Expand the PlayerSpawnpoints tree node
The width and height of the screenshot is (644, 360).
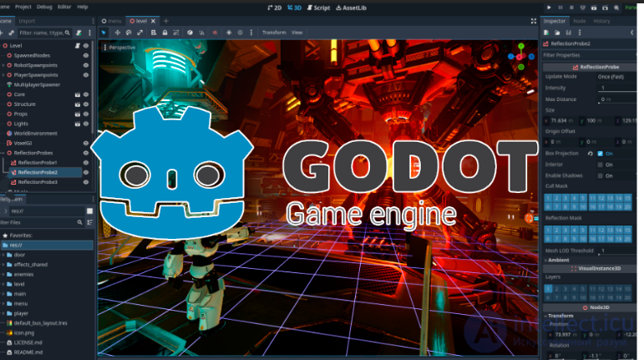point(3,75)
